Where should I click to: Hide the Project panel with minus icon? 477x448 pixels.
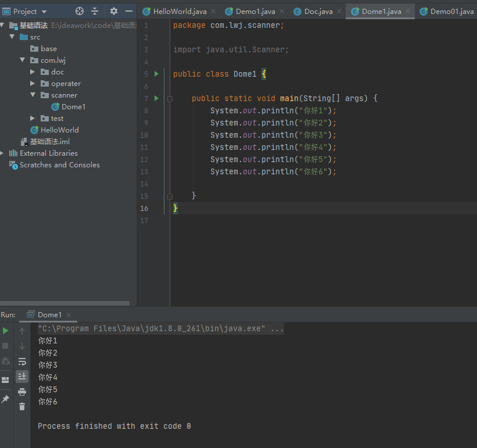click(x=129, y=11)
